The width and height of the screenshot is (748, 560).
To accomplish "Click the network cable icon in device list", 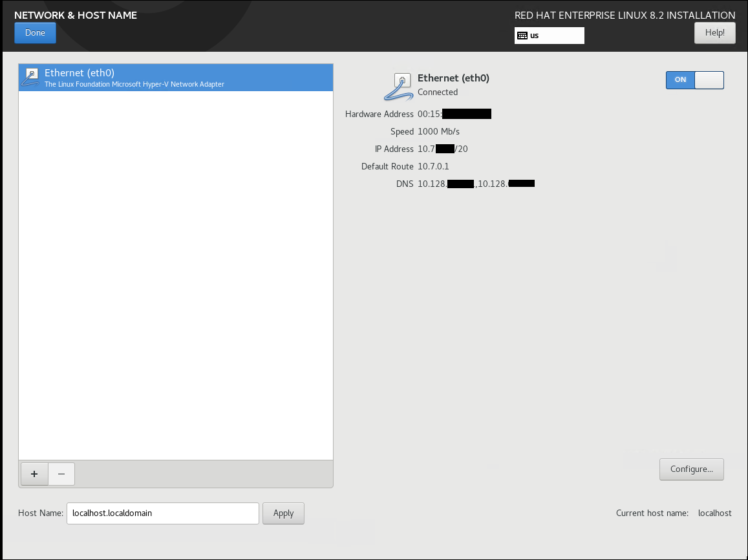I will tap(30, 78).
